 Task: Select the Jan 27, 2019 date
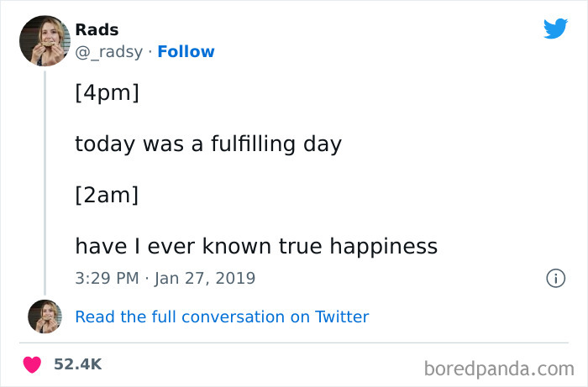coord(205,277)
